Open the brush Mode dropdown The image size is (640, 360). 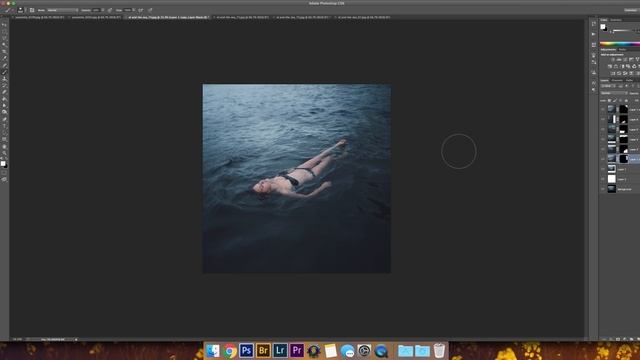click(x=63, y=10)
